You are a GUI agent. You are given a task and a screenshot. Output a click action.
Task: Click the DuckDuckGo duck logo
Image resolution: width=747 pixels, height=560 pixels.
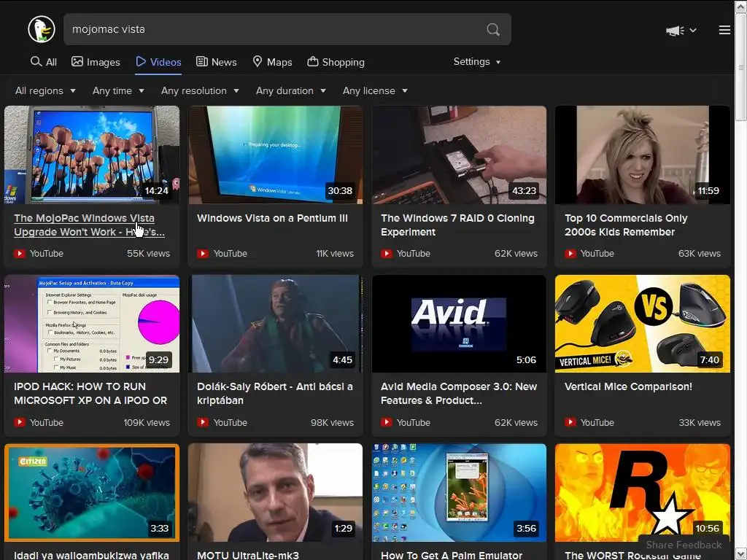(42, 29)
